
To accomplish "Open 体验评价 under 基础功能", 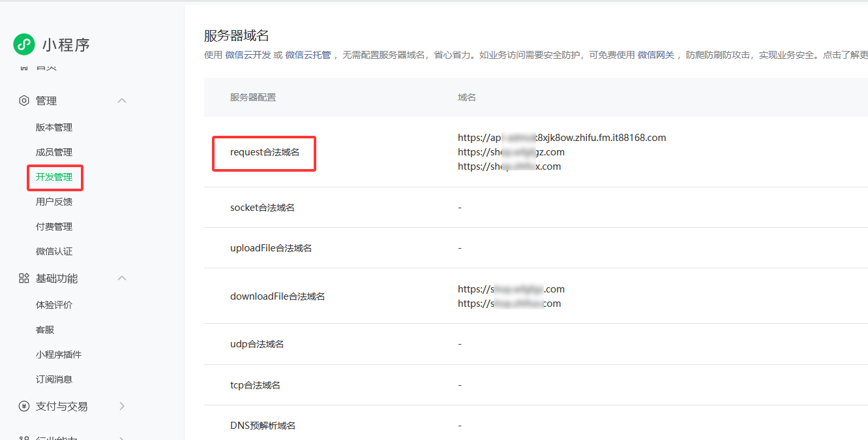I will (x=54, y=305).
